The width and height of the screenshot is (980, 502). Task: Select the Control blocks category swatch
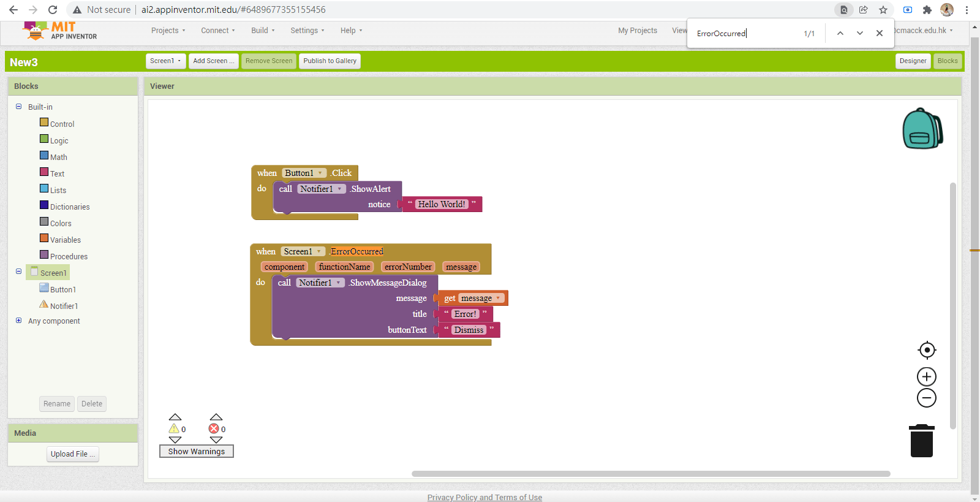tap(44, 123)
